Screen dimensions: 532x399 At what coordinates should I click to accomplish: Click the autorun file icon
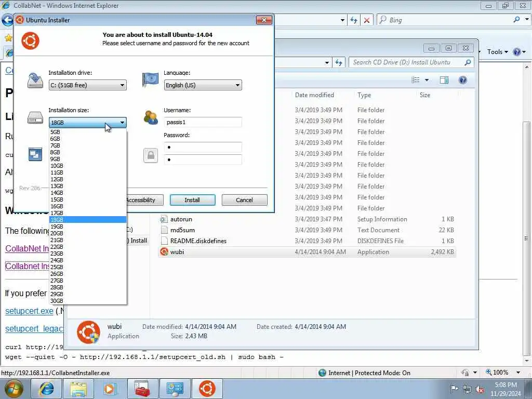click(164, 219)
